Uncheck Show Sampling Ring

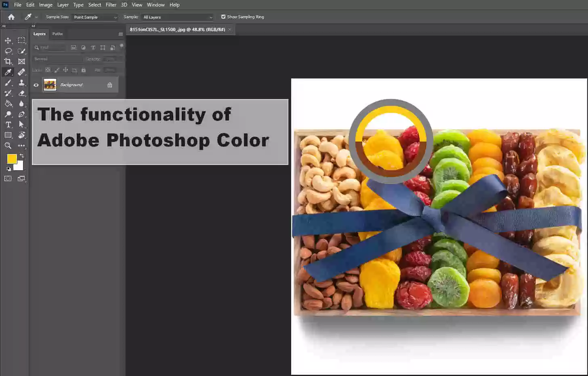click(223, 17)
